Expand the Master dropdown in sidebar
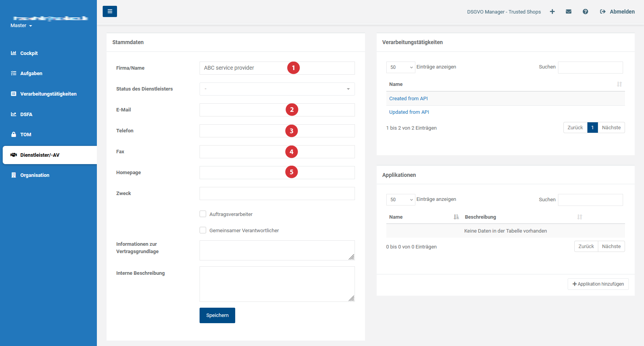644x346 pixels. click(x=21, y=26)
